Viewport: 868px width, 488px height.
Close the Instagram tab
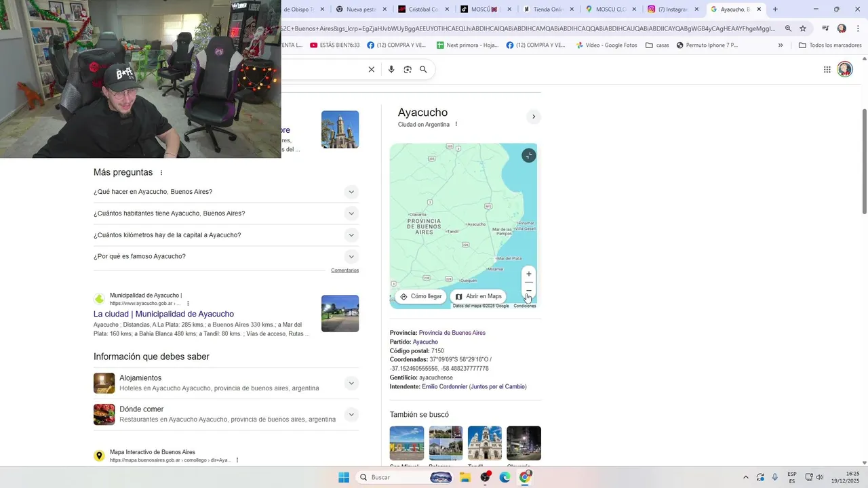tap(696, 9)
